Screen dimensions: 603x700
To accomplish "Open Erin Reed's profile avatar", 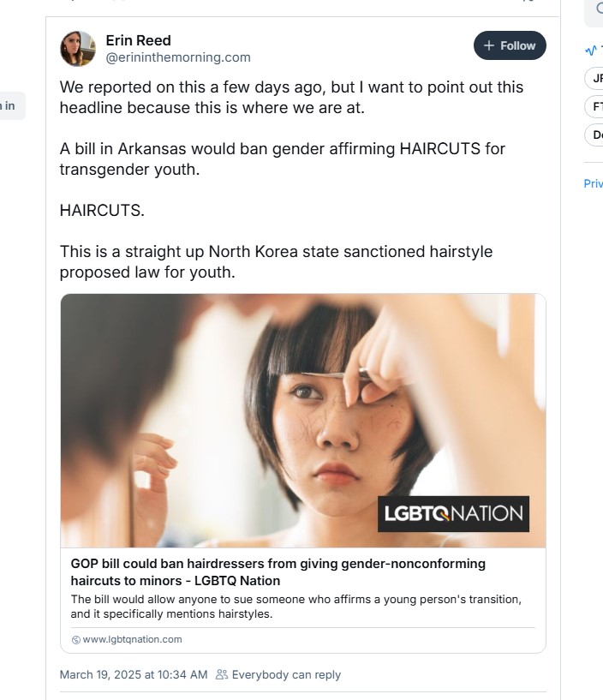I will point(77,49).
